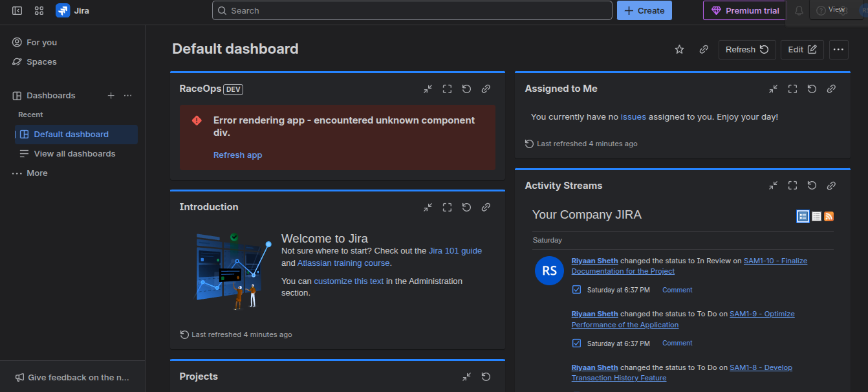Comment on the SAM1-10 activity

677,290
